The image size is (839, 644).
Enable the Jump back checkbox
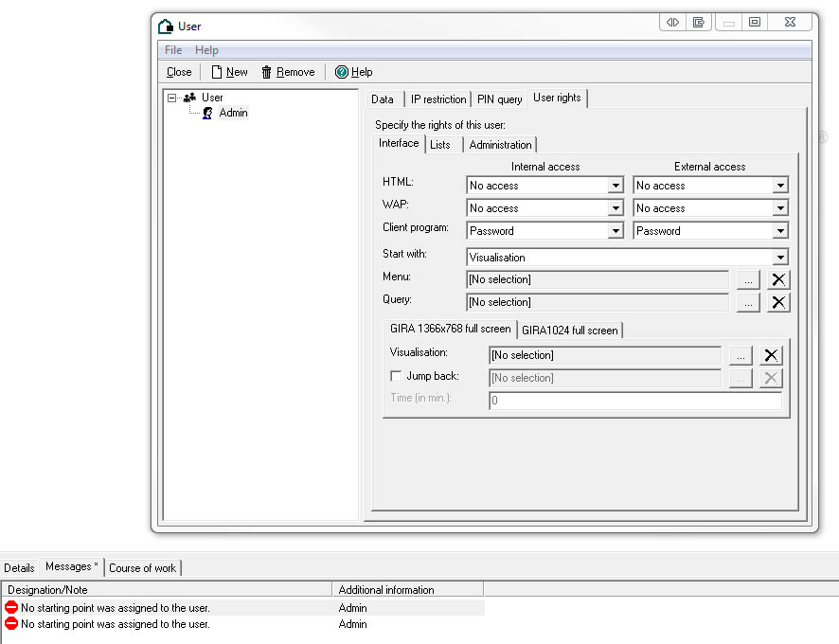[396, 377]
